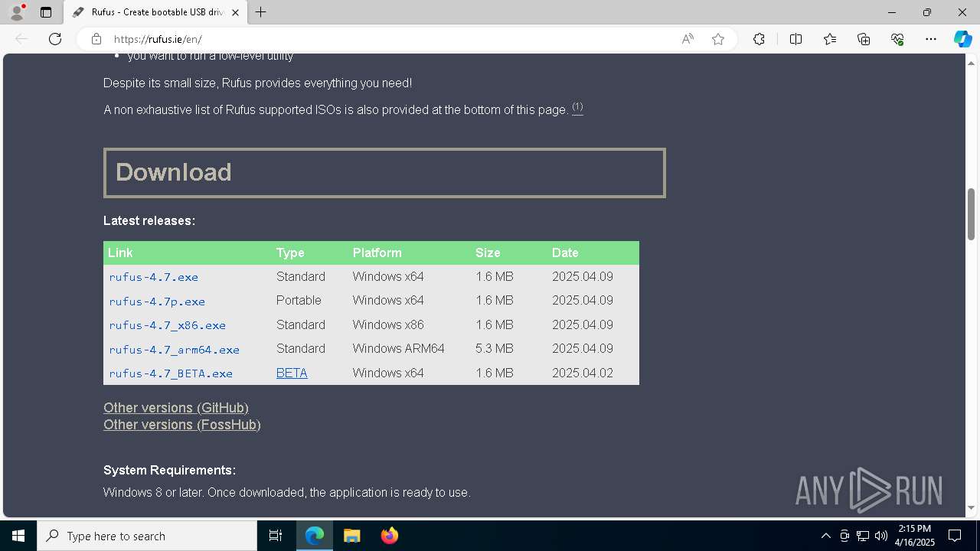The height and width of the screenshot is (551, 980).
Task: Click the System Requirements heading
Action: pos(169,470)
